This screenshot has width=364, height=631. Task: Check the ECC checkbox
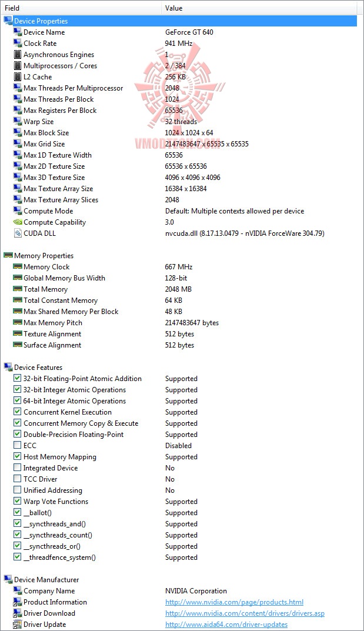tap(17, 445)
